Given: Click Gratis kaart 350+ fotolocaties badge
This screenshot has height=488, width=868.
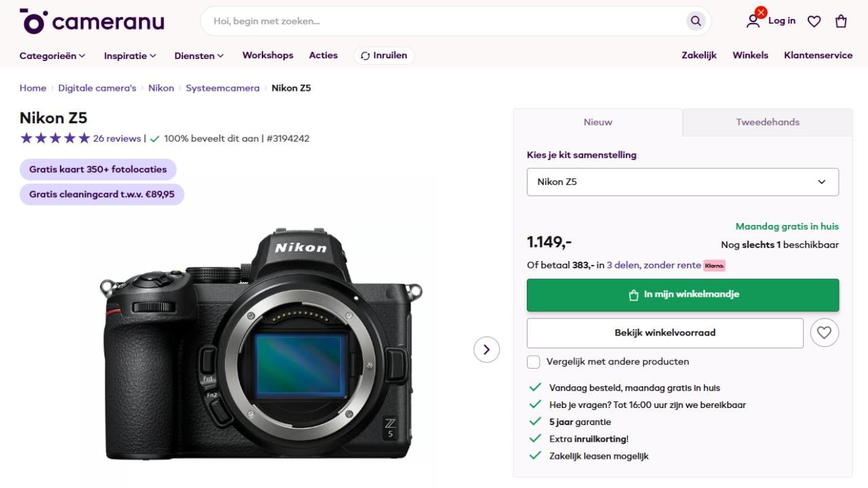Looking at the screenshot, I should click(98, 169).
